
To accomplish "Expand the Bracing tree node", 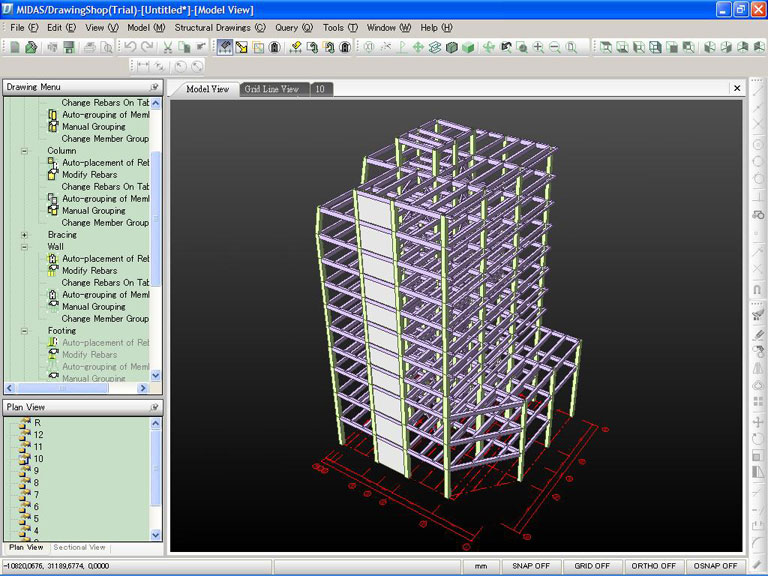I will pos(24,235).
